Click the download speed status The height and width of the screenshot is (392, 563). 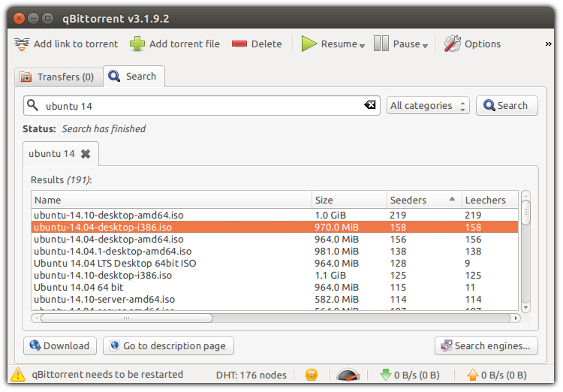click(x=410, y=375)
